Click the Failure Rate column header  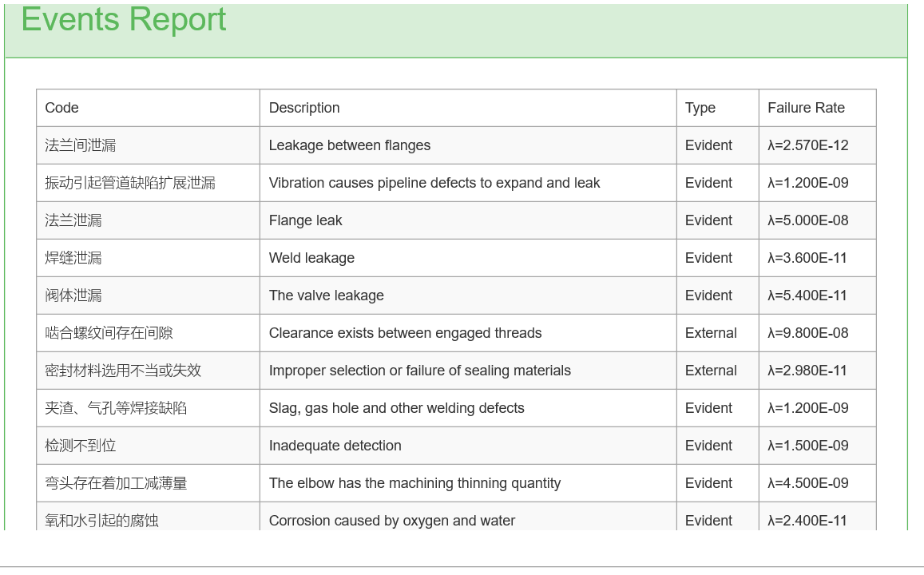(806, 108)
